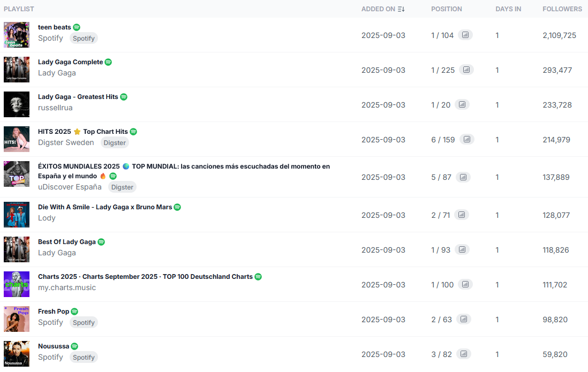Open chart icon for Best Of Lady Gaga position
The width and height of the screenshot is (588, 372).
coord(462,250)
